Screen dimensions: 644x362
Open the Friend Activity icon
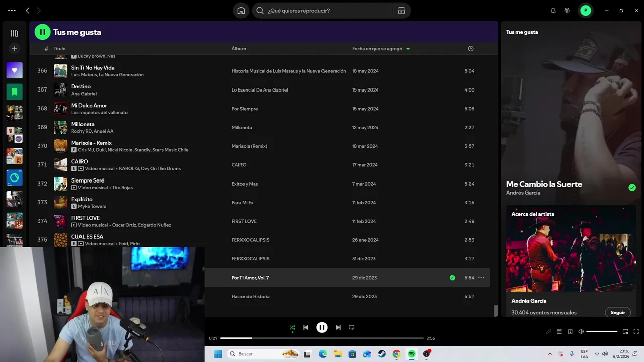[x=567, y=10]
